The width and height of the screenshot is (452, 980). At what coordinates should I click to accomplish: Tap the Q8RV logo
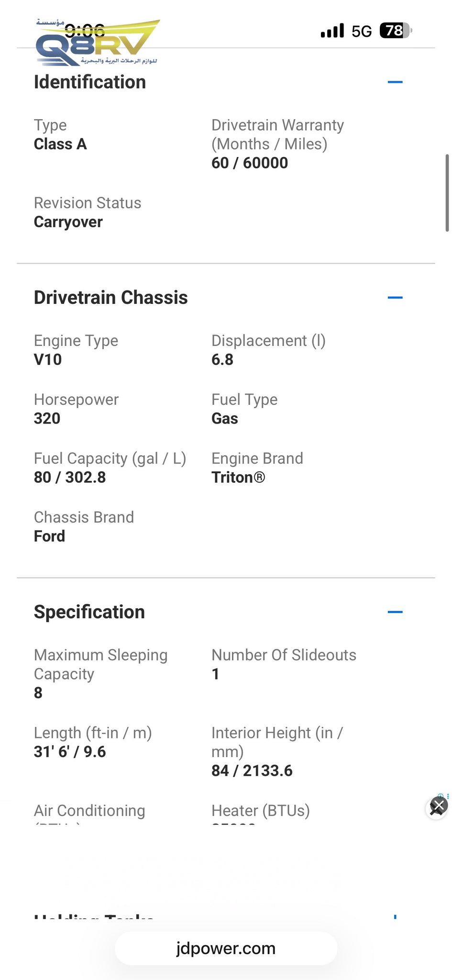point(98,43)
